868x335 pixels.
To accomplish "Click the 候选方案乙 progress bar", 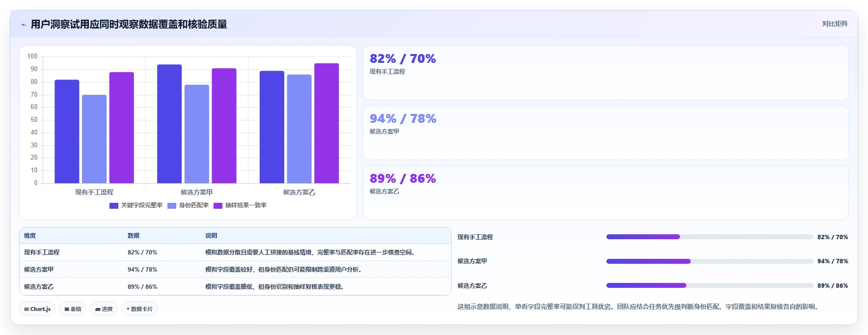I will (709, 285).
